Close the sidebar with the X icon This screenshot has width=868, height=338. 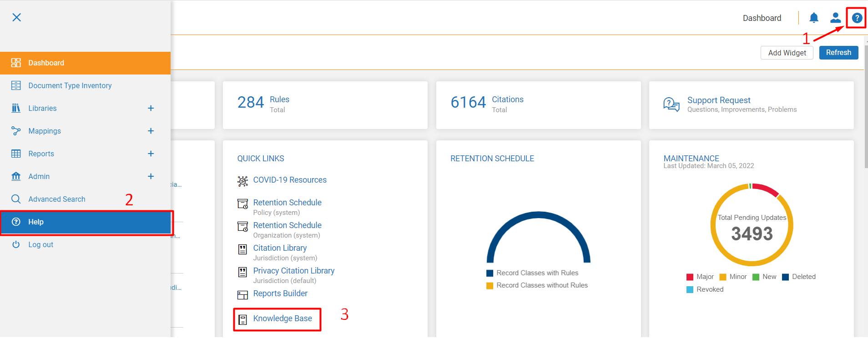pyautogui.click(x=17, y=17)
